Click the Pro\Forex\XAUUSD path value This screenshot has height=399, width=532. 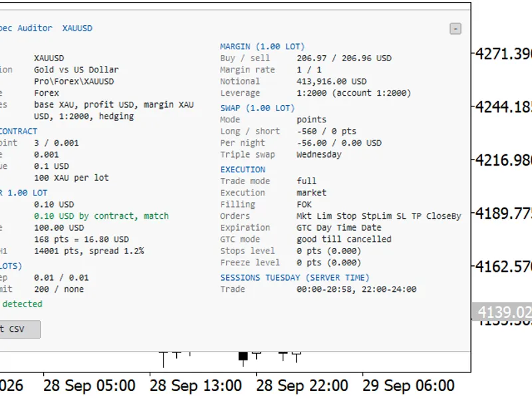tap(74, 81)
